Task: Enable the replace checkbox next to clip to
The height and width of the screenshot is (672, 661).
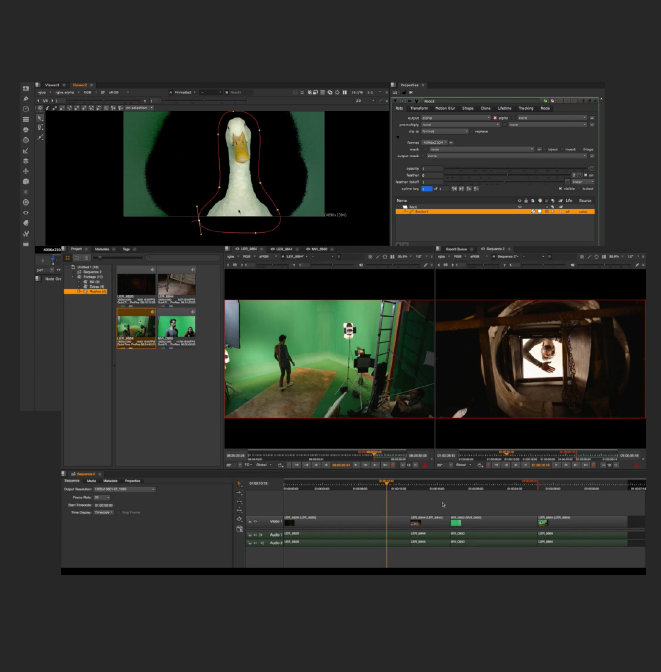Action: click(474, 131)
